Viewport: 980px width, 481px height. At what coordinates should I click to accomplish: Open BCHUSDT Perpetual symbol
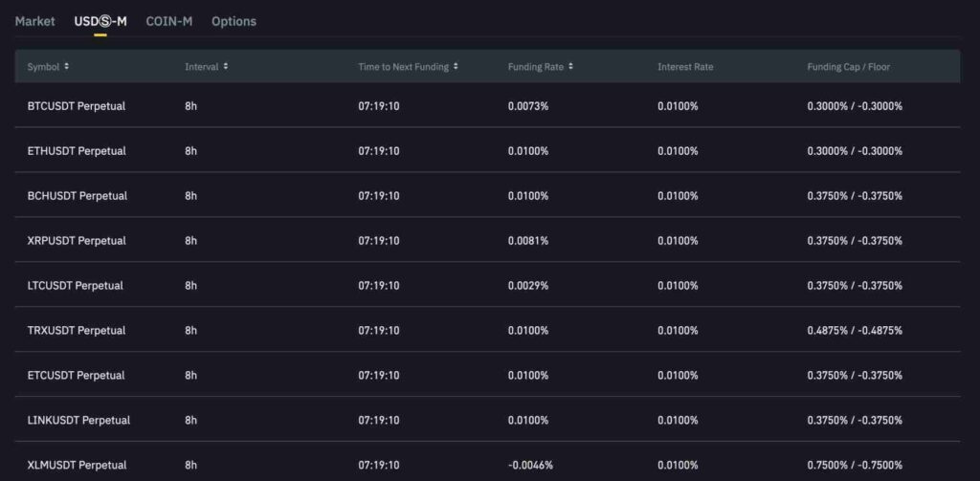coord(77,196)
